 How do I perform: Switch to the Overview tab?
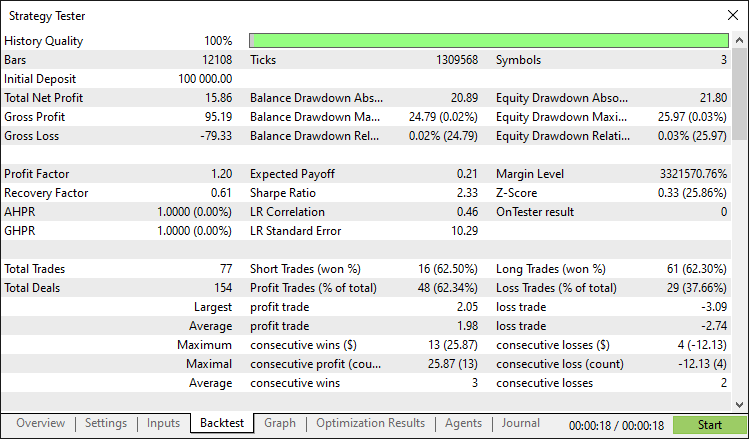tap(41, 423)
